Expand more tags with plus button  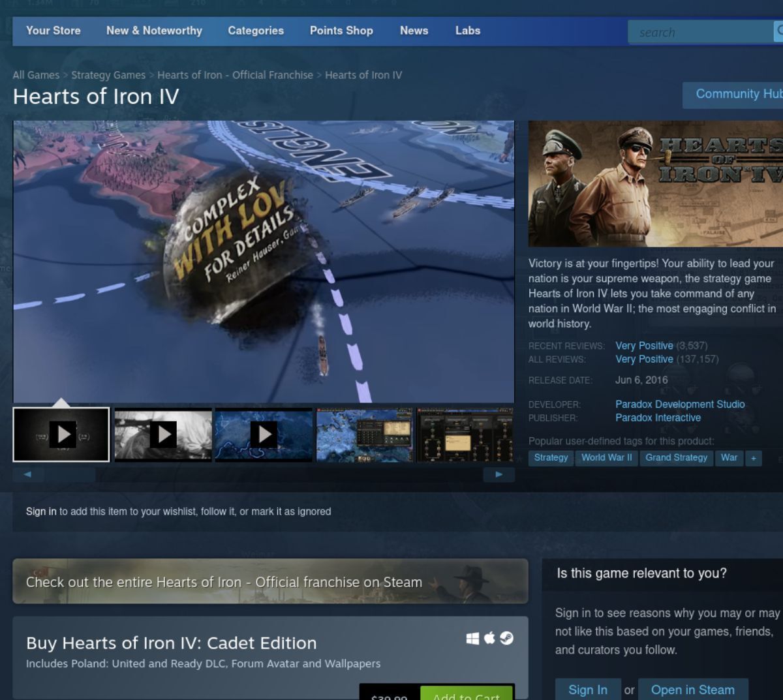pyautogui.click(x=754, y=458)
